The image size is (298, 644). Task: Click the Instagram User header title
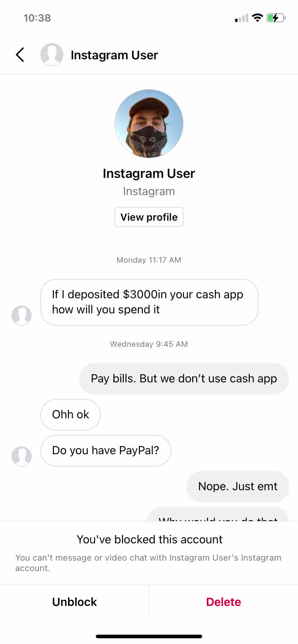point(114,55)
